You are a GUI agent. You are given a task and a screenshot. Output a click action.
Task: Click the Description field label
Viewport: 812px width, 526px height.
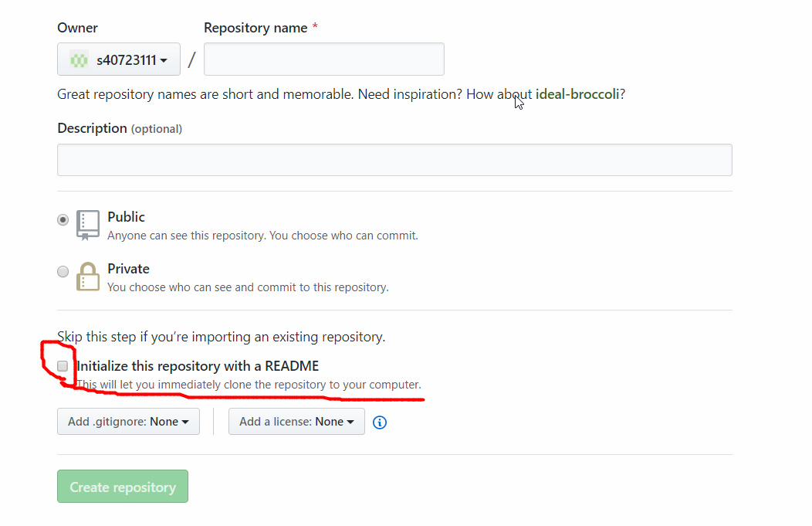[x=92, y=128]
